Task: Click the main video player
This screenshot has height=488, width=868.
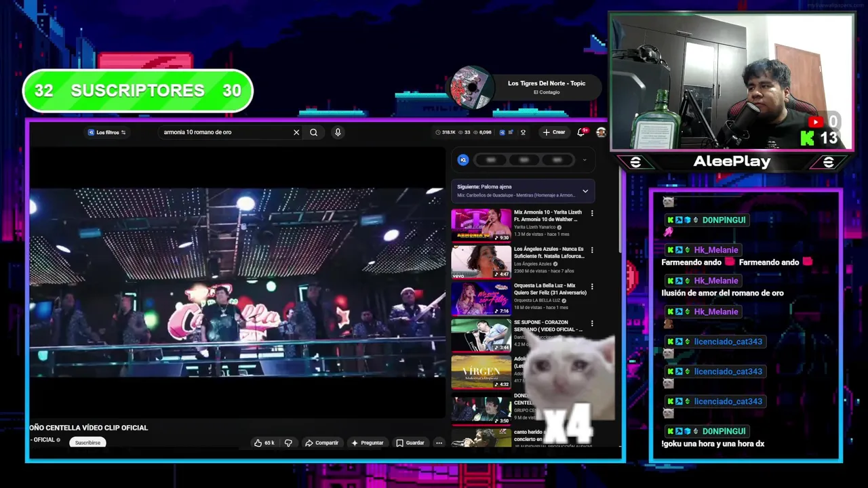Action: pyautogui.click(x=237, y=283)
